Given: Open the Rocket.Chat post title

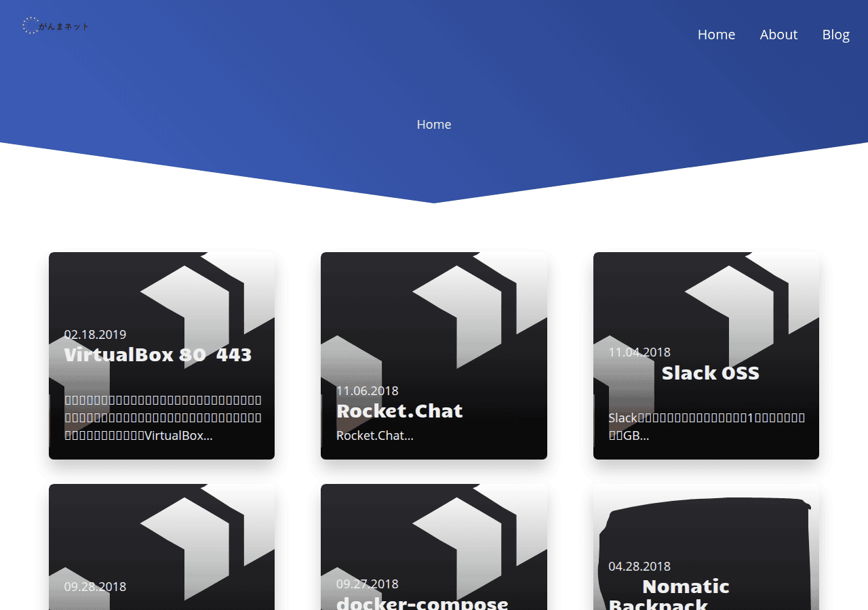Looking at the screenshot, I should click(399, 411).
